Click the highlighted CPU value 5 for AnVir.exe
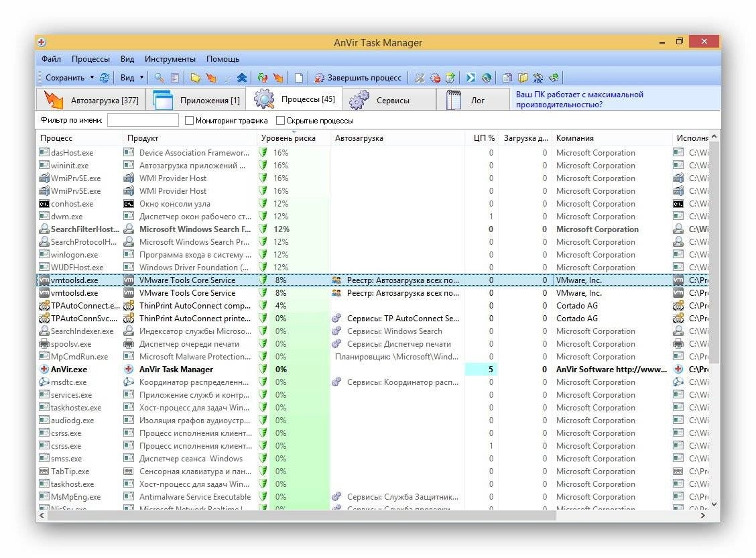The width and height of the screenshot is (756, 558). click(x=482, y=370)
